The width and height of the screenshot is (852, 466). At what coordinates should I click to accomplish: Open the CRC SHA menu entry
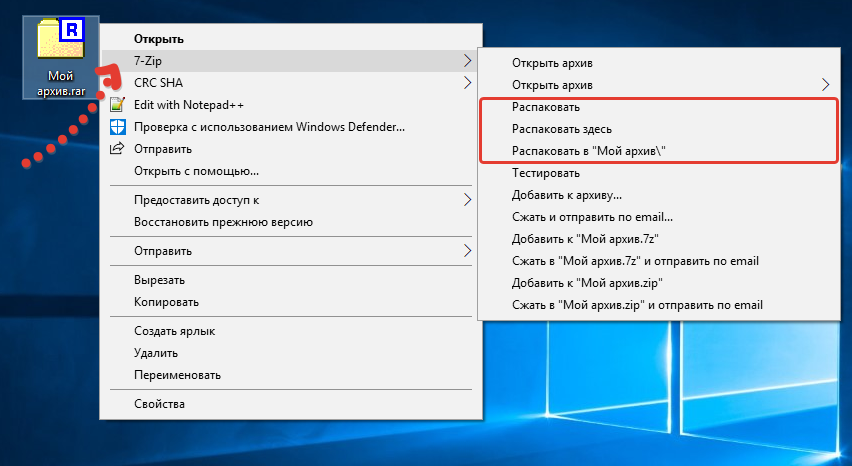291,83
